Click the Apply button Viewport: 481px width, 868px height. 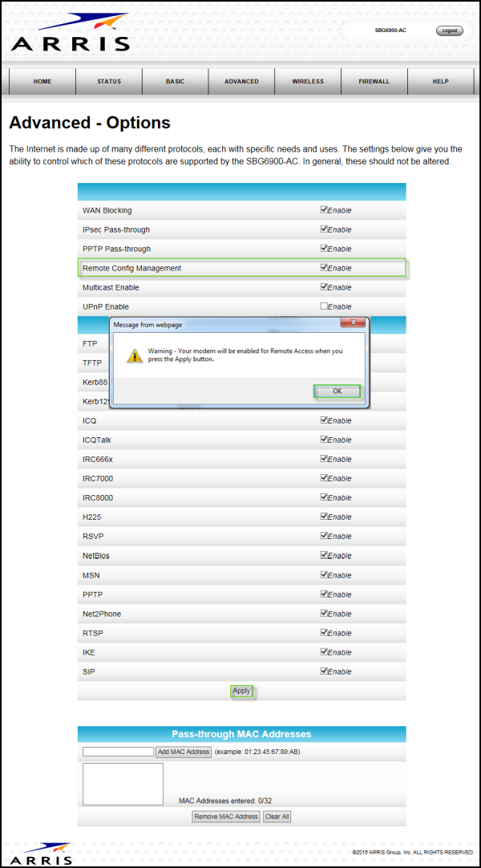coord(241,691)
